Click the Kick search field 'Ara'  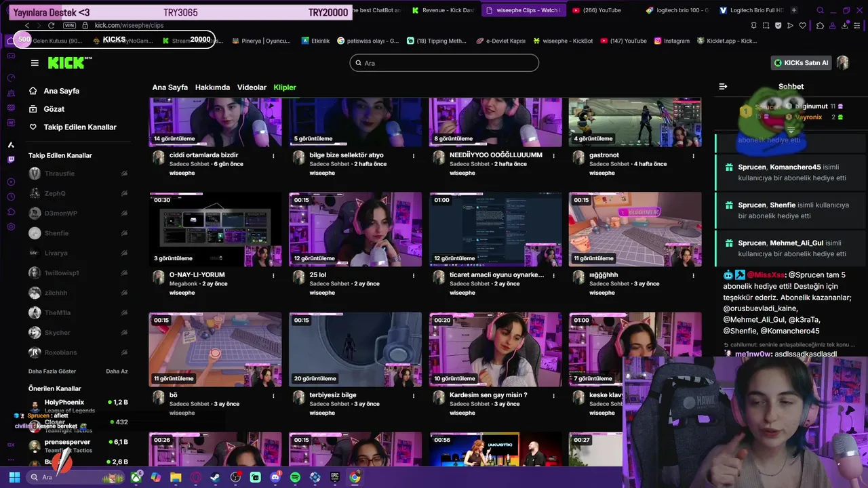click(x=444, y=63)
